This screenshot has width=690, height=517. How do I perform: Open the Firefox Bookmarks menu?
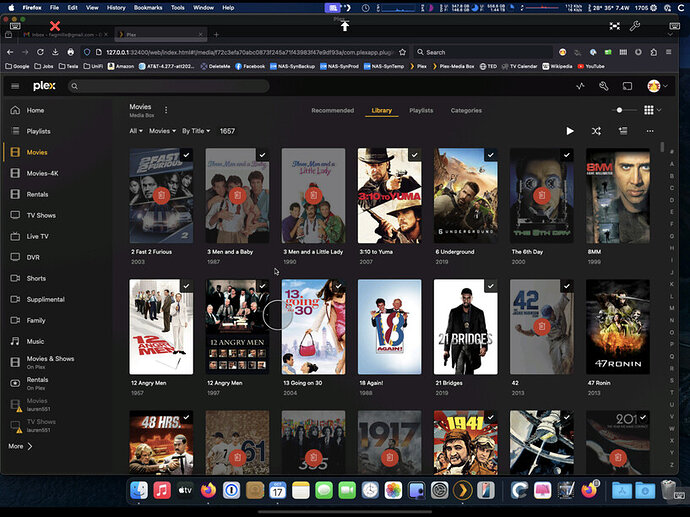148,7
